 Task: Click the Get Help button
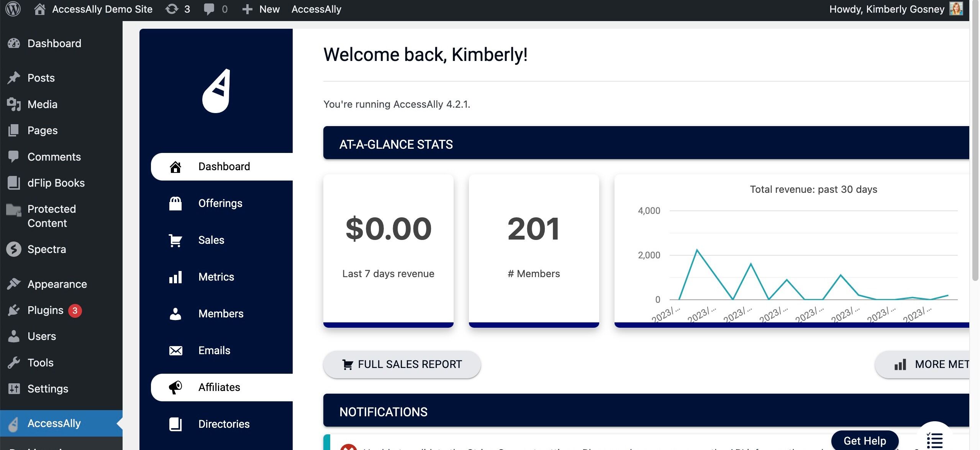[864, 441]
